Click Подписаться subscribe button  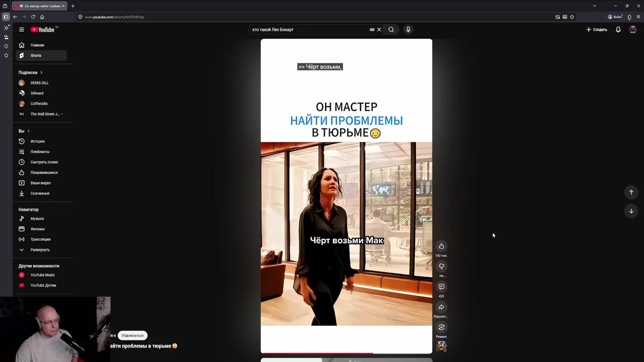pyautogui.click(x=132, y=335)
